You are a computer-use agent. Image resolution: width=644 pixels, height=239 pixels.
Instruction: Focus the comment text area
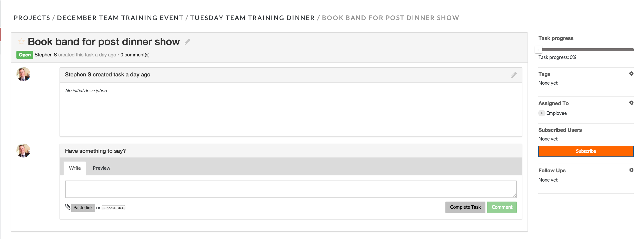[x=290, y=189]
